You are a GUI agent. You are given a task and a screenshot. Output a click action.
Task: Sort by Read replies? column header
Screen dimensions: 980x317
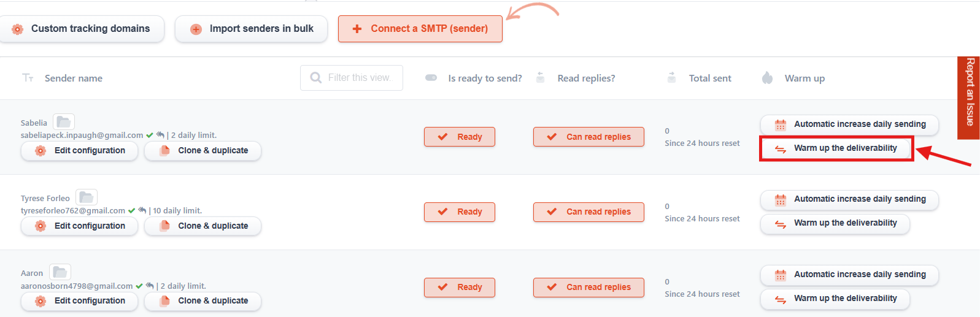tap(586, 78)
